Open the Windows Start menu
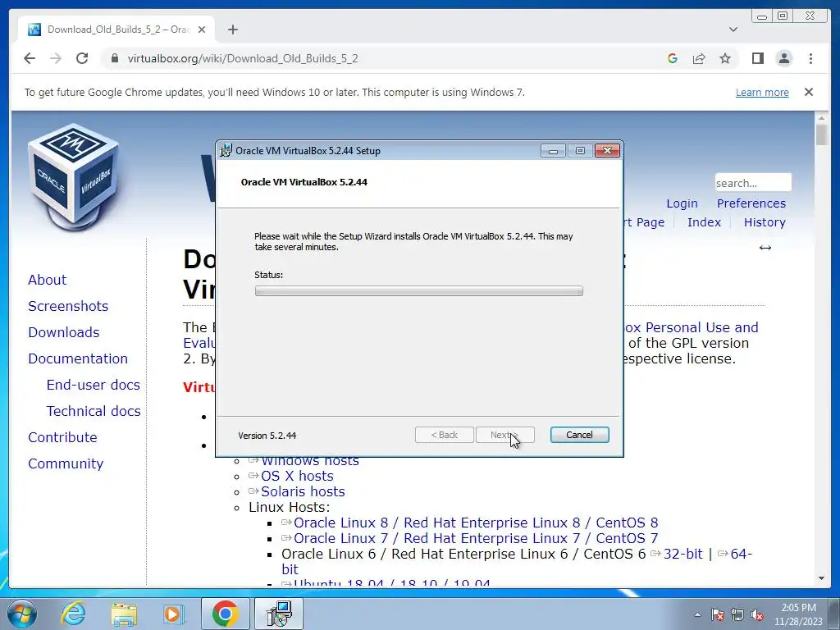The image size is (840, 630). [21, 614]
